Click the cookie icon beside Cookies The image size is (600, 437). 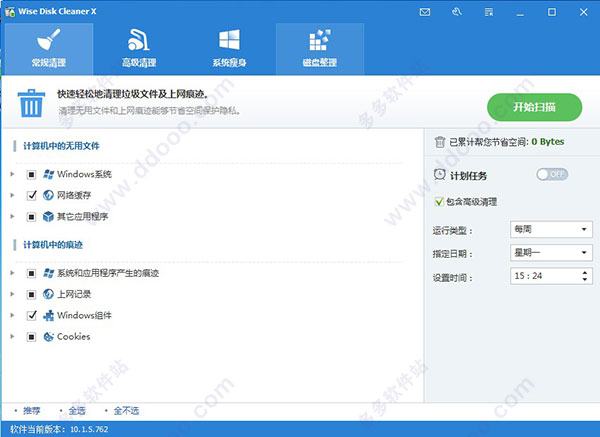(48, 337)
